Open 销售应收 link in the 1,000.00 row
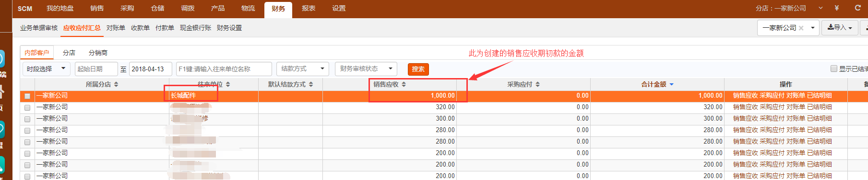 click(745, 96)
